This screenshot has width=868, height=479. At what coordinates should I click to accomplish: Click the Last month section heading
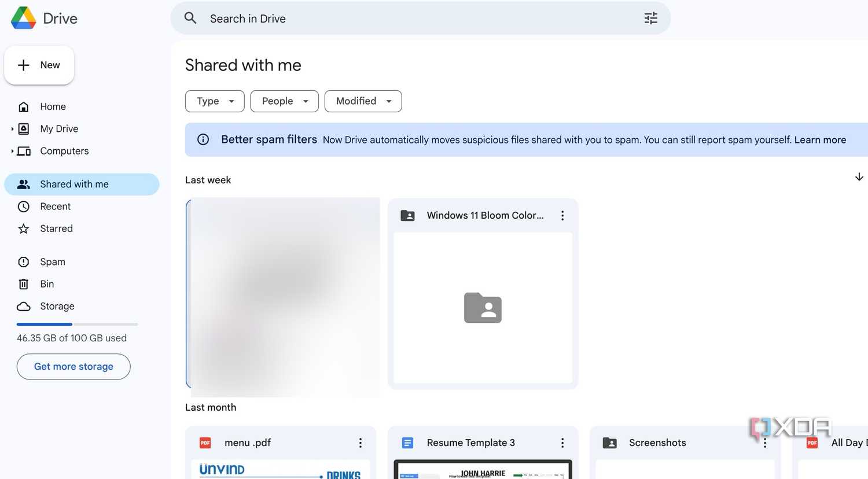[211, 407]
